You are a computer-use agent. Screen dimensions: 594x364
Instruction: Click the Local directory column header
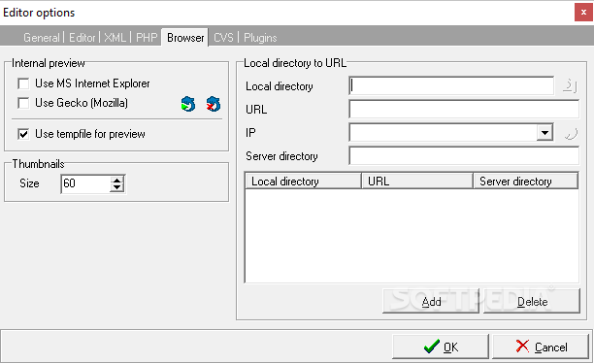point(304,182)
